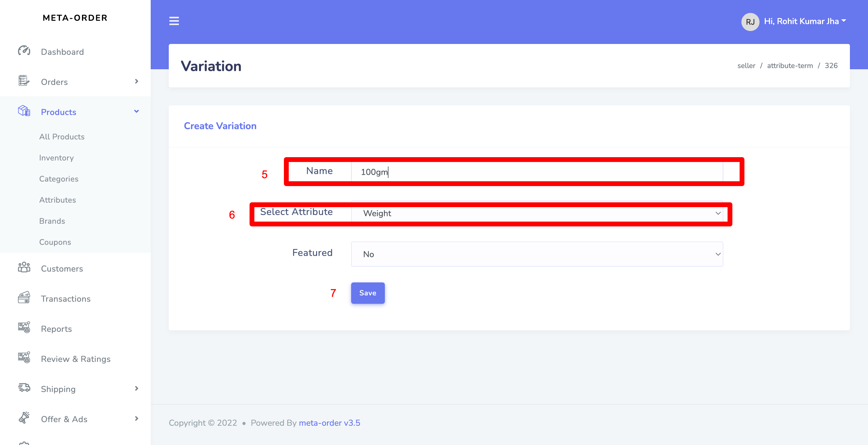
Task: Click the hamburger menu icon
Action: pyautogui.click(x=174, y=21)
